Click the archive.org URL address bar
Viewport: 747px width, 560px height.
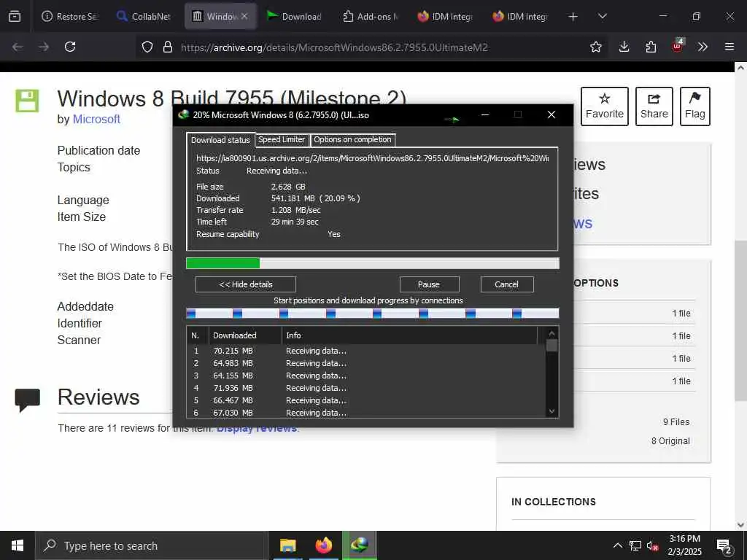click(334, 47)
